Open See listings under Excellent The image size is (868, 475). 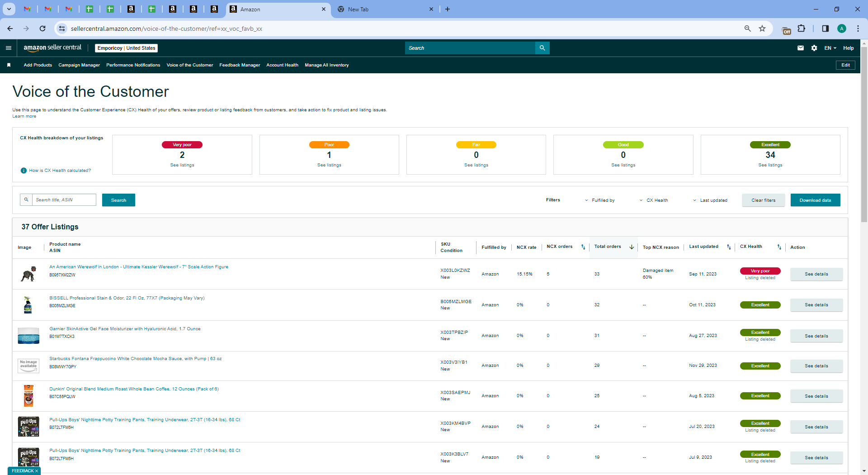770,165
